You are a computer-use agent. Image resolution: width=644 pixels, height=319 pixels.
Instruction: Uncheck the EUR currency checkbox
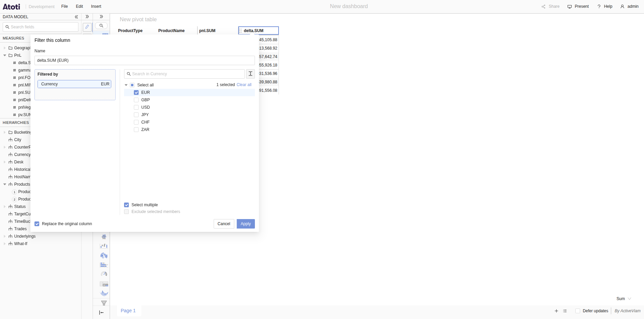pos(136,92)
